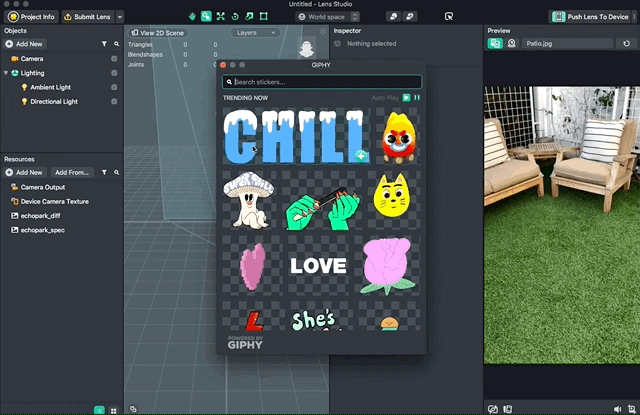Click the Add From... button

pos(72,172)
